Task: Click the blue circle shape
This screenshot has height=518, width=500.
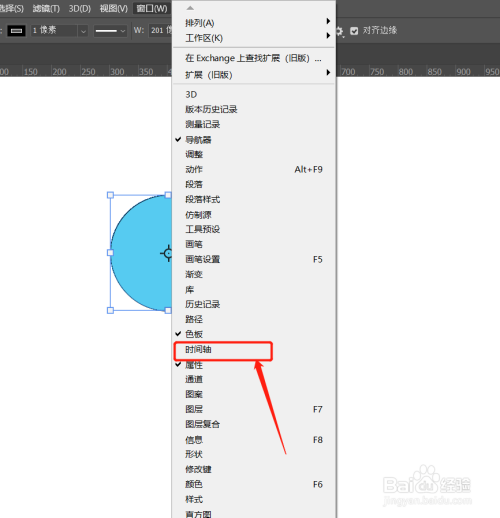Action: pyautogui.click(x=141, y=253)
